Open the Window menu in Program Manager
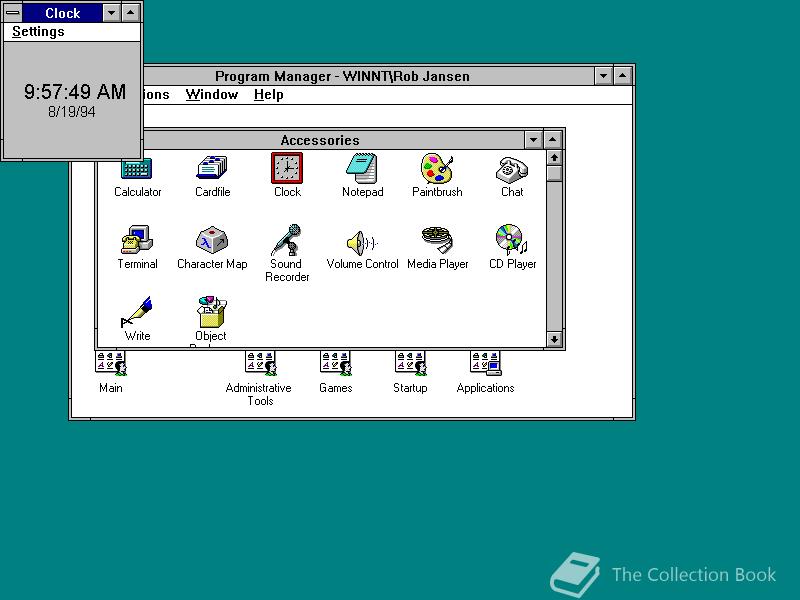Image resolution: width=800 pixels, height=600 pixels. [x=212, y=94]
